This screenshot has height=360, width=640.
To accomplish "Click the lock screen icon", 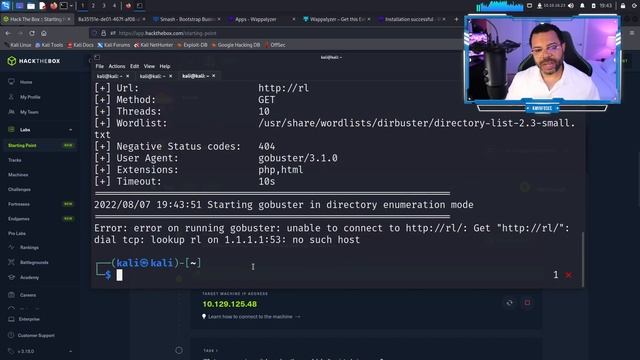I will [622, 6].
